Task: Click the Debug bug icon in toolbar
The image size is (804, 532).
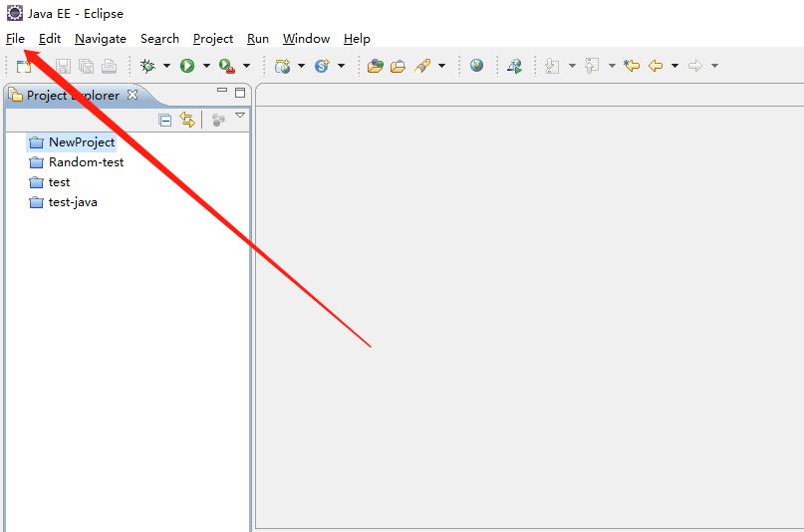Action: tap(148, 66)
